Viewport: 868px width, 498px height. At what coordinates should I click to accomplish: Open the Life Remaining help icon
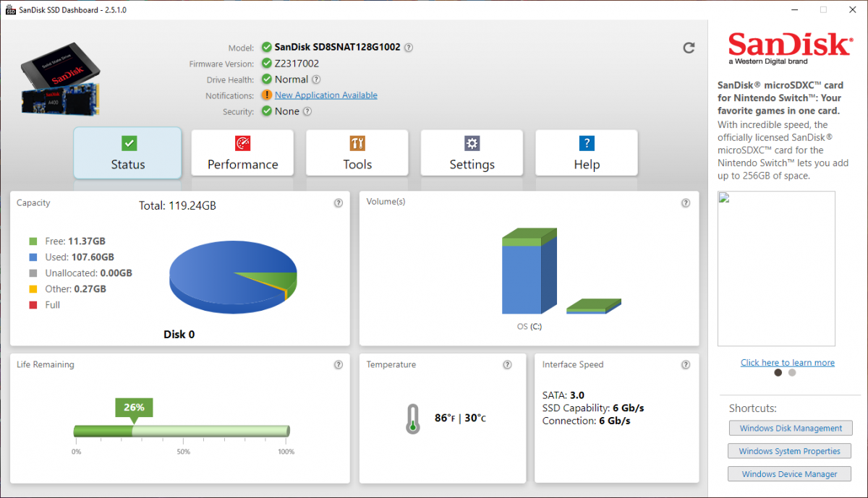(x=339, y=365)
